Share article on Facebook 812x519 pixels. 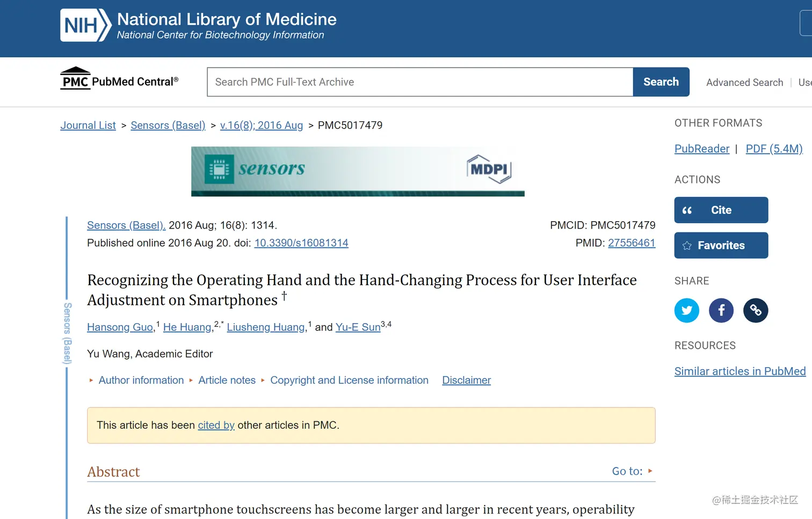point(721,310)
